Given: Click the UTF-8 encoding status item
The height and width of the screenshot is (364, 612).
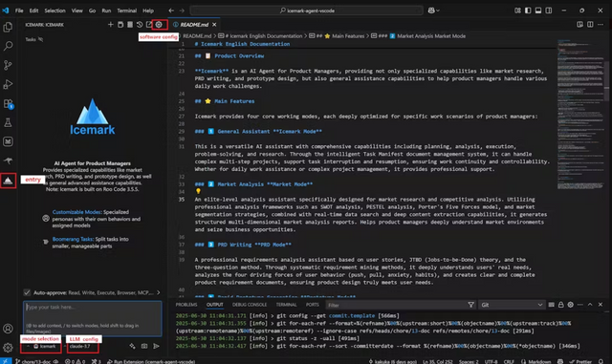Looking at the screenshot, I should click(x=491, y=361).
